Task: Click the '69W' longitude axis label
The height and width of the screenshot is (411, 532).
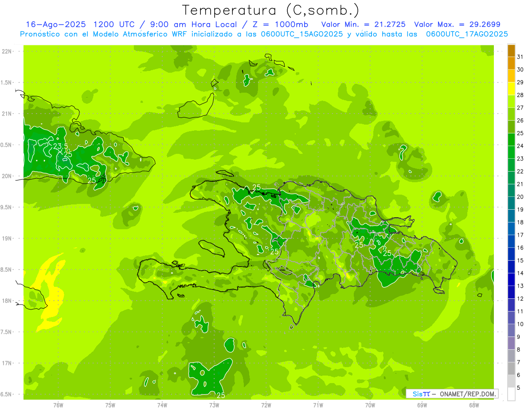Action: pos(422,405)
